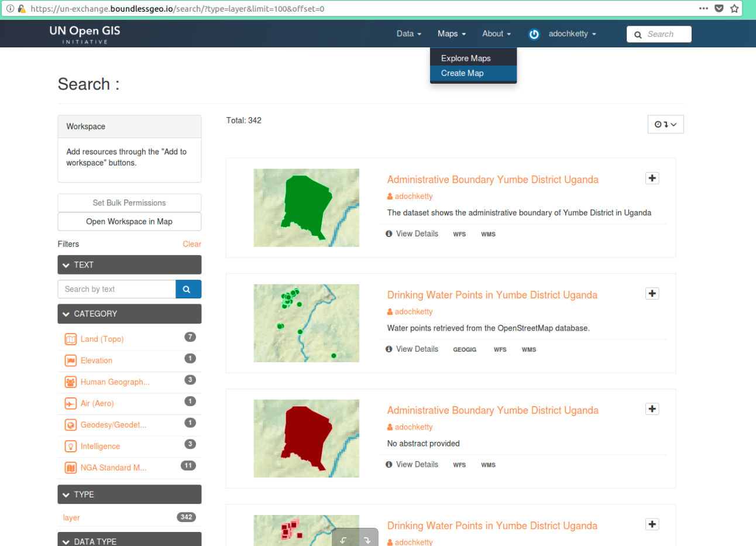Add first Administrative Boundary layer to workspace
The height and width of the screenshot is (546, 756).
coord(652,178)
